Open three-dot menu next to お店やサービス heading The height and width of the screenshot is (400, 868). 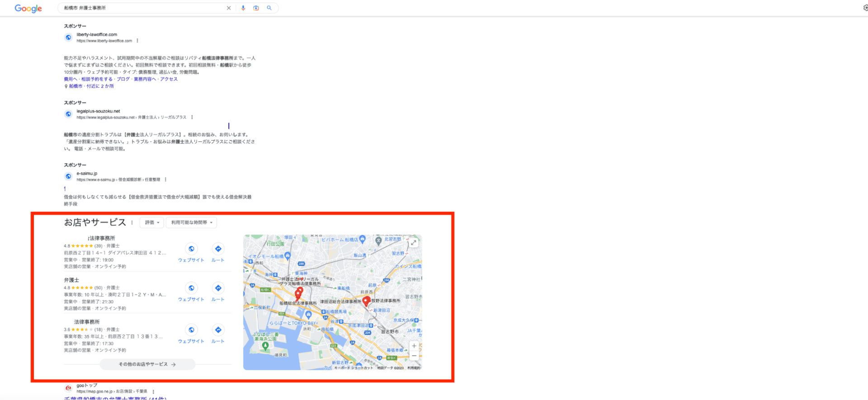132,222
